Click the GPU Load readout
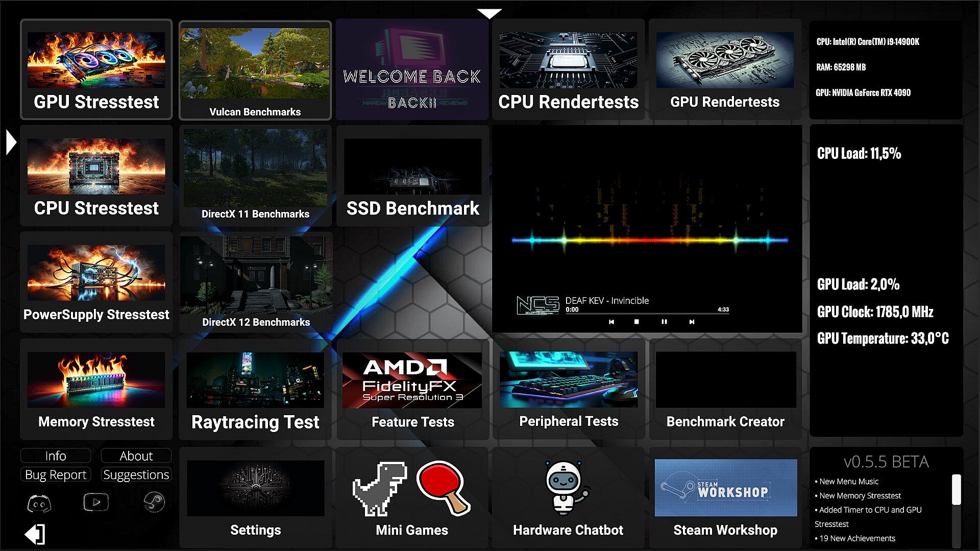Image resolution: width=980 pixels, height=551 pixels. [859, 284]
